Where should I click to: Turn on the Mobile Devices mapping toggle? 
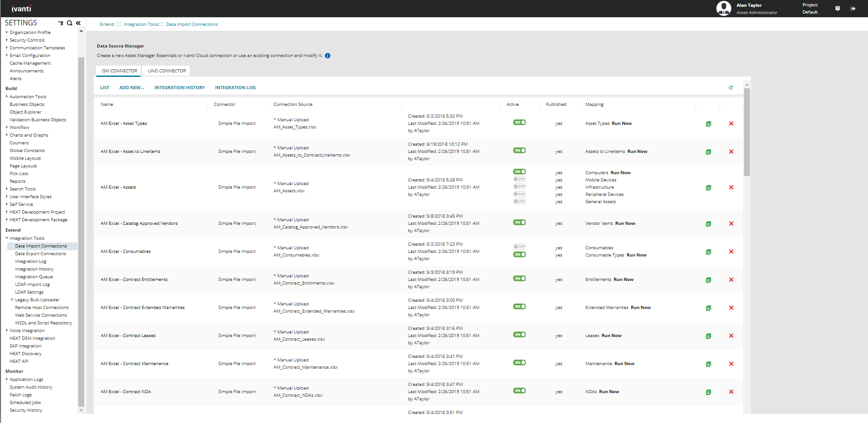coord(519,179)
